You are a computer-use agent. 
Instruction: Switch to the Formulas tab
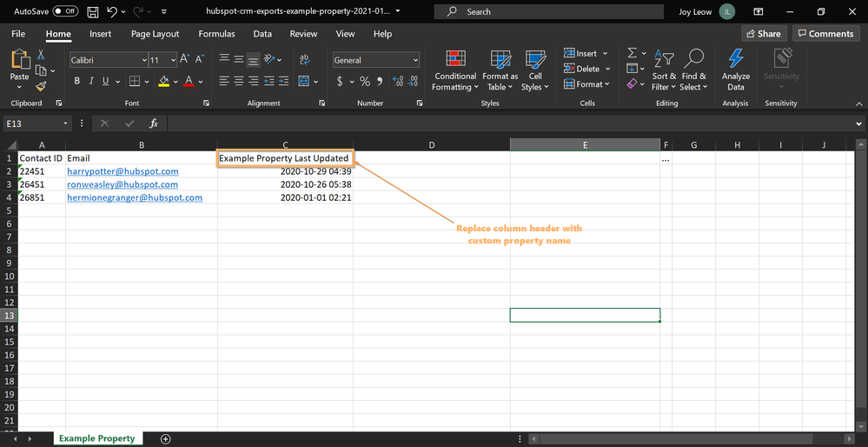(x=216, y=34)
